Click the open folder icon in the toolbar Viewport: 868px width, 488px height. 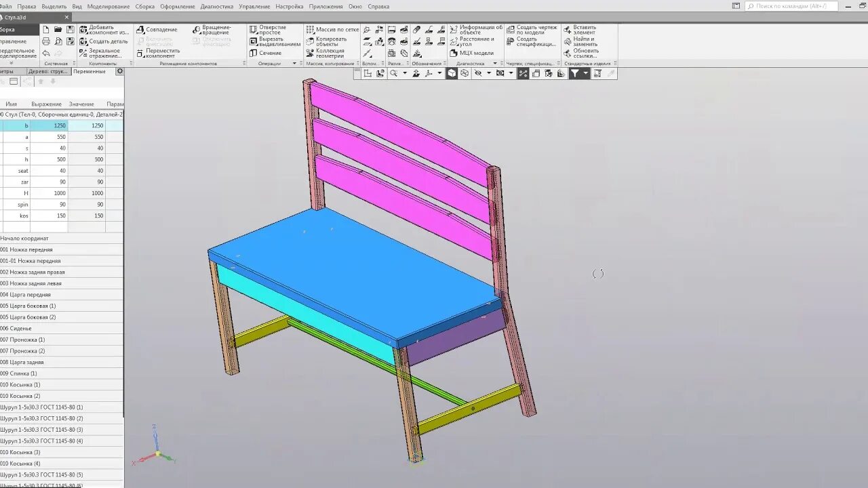pos(58,30)
